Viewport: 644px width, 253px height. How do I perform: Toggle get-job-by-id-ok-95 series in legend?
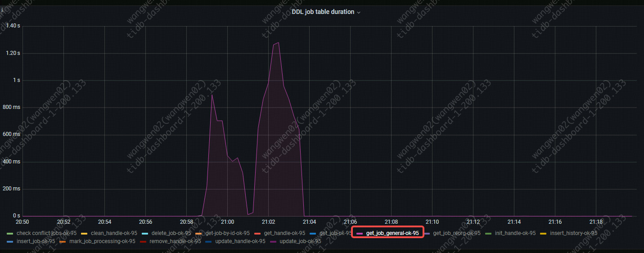pos(227,233)
